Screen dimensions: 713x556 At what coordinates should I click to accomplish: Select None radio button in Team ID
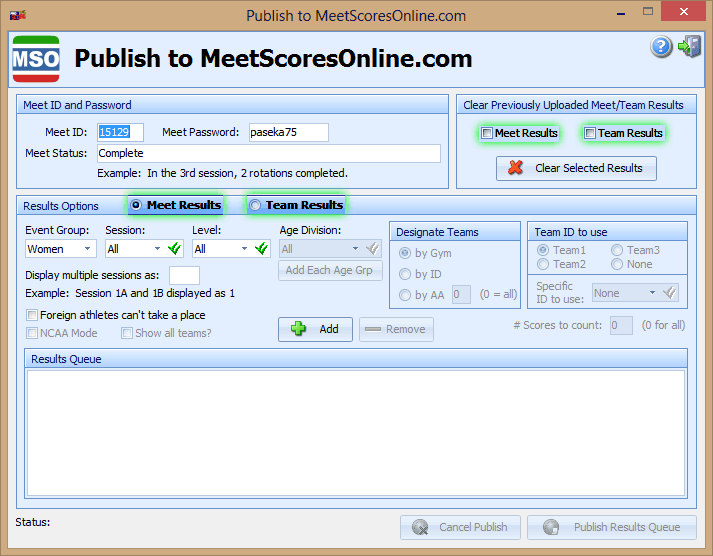click(617, 264)
